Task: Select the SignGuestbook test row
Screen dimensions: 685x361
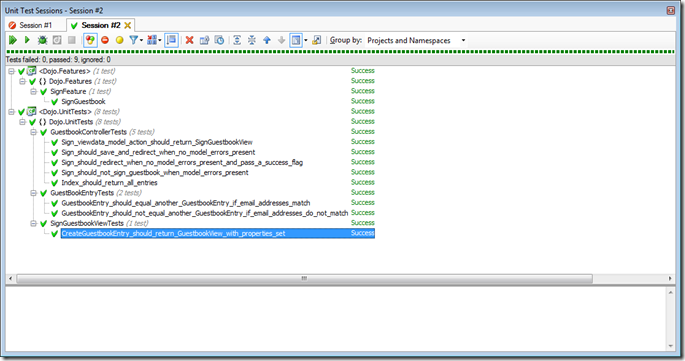Action: 83,101
